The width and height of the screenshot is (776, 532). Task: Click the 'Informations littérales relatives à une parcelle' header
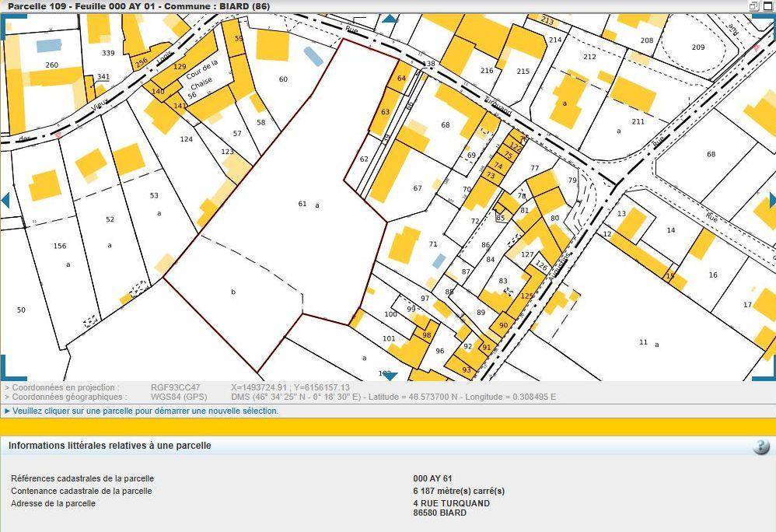(x=110, y=446)
